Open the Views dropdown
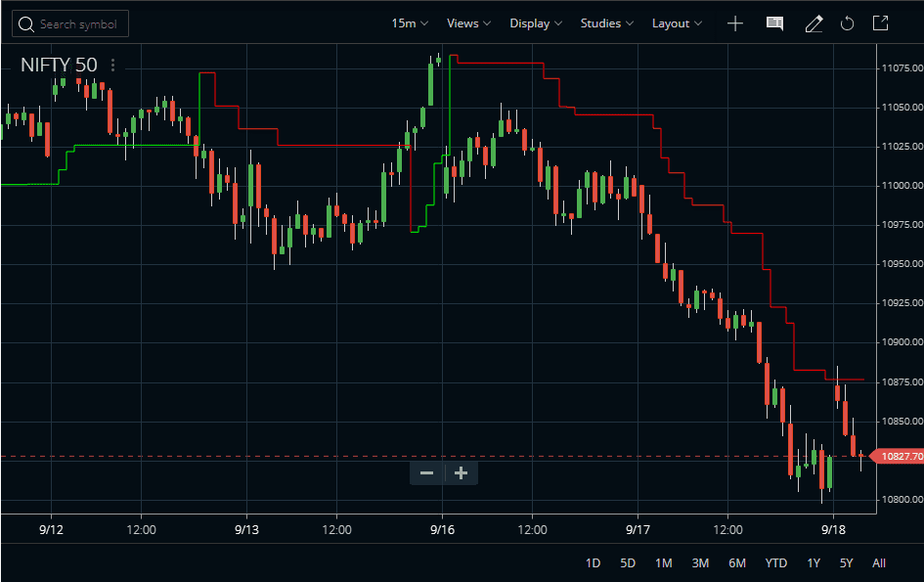924x582 pixels. tap(468, 23)
